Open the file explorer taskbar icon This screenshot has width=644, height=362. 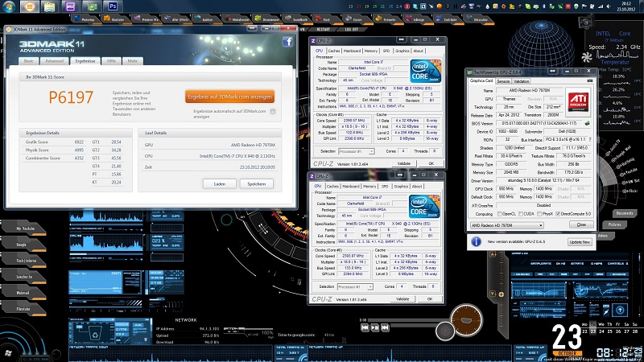pyautogui.click(x=49, y=6)
